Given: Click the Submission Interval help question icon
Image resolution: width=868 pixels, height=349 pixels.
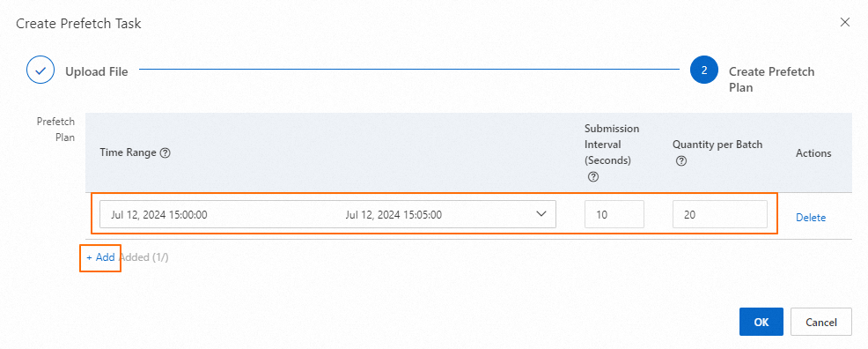Looking at the screenshot, I should tap(593, 177).
